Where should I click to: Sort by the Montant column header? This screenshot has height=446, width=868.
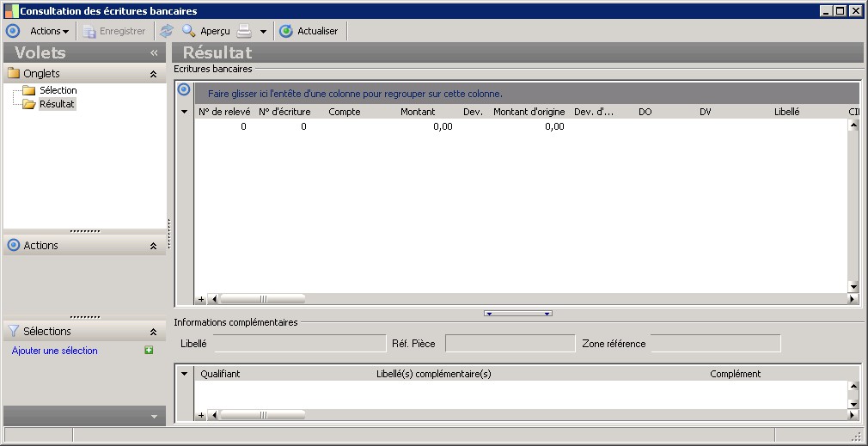click(x=418, y=112)
